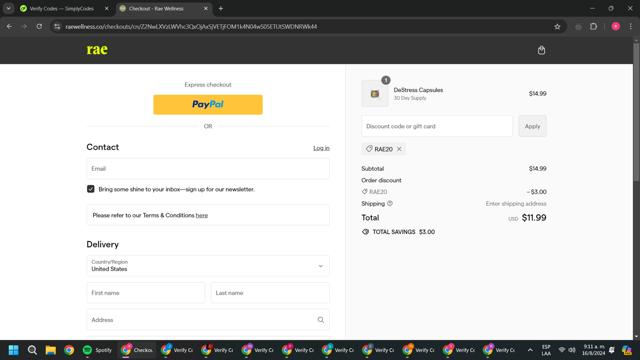
Task: Open the tab search dropdown arrow
Action: pos(8,9)
